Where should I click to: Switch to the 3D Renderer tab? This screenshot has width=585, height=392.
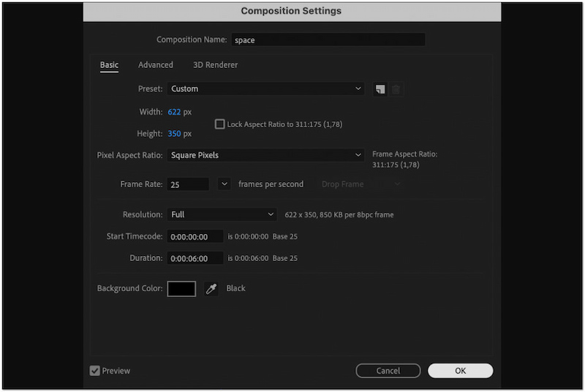click(x=215, y=65)
